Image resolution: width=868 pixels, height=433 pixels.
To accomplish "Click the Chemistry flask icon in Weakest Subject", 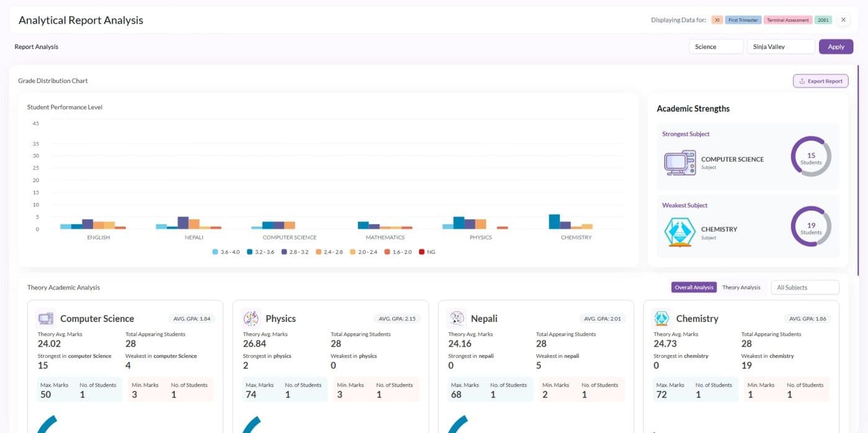I will point(680,232).
